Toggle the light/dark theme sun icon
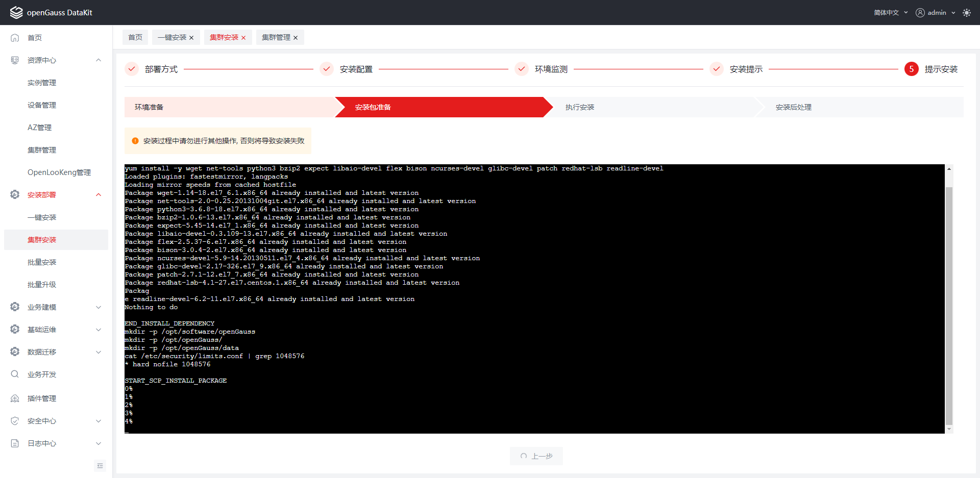980x478 pixels. [966, 13]
